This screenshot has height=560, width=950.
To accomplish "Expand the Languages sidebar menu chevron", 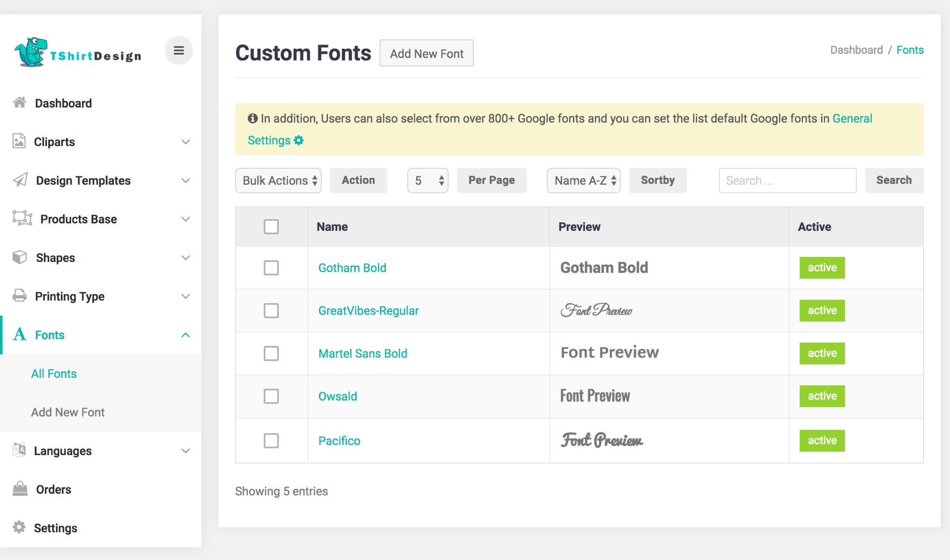I will [186, 451].
